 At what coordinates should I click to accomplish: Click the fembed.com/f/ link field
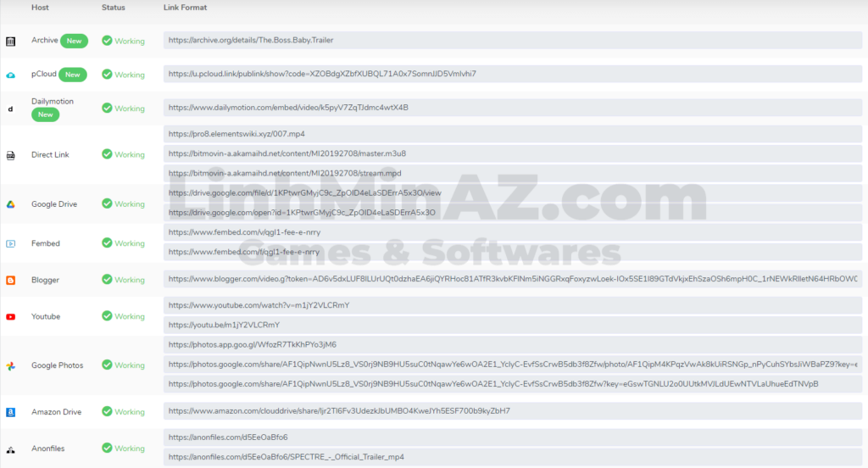pos(513,252)
